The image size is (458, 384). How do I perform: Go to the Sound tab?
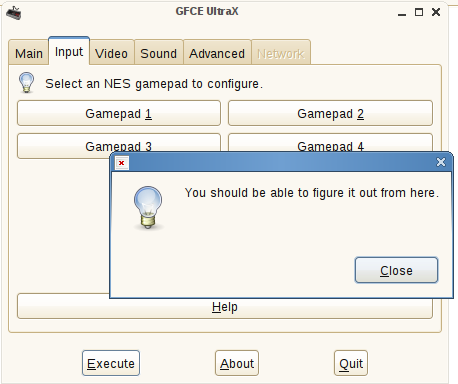pyautogui.click(x=159, y=52)
